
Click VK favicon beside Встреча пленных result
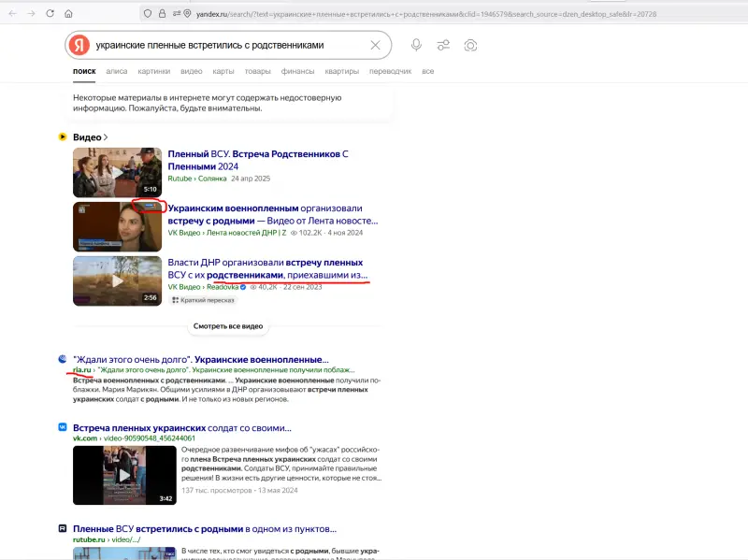(63, 427)
